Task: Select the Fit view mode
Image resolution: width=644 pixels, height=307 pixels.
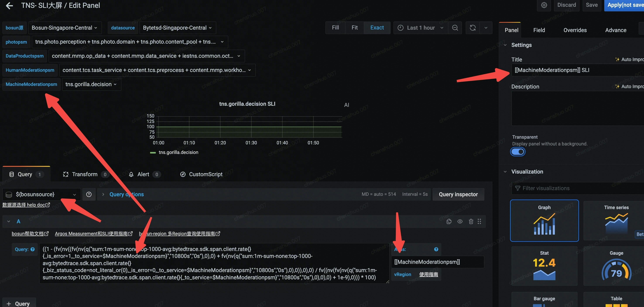Action: (354, 28)
